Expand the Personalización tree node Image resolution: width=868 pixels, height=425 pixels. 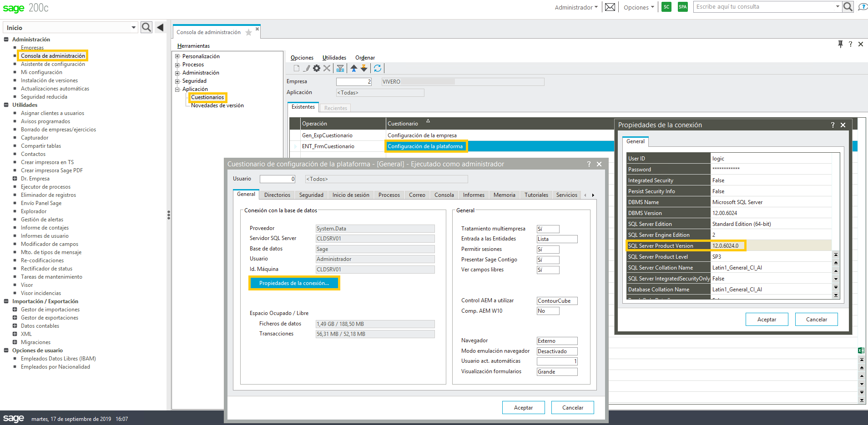click(177, 56)
